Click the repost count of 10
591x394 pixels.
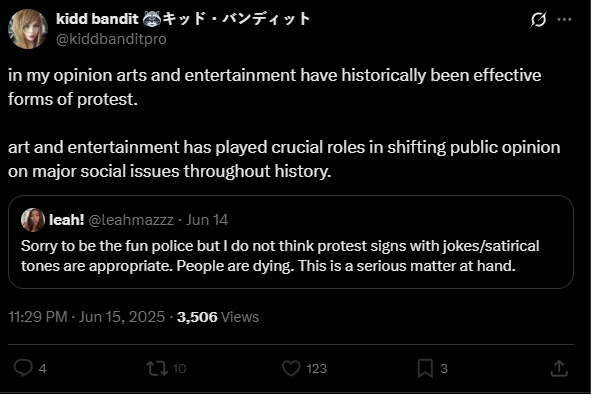point(179,369)
